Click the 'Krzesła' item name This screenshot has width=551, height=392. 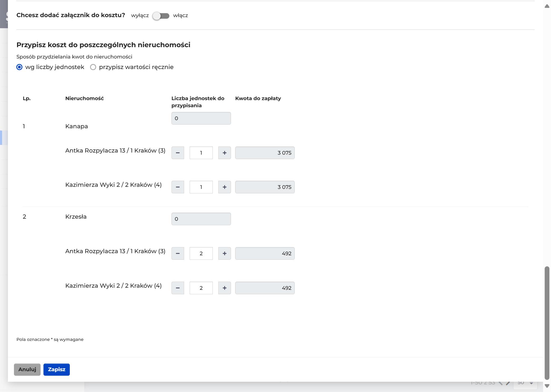click(x=76, y=217)
